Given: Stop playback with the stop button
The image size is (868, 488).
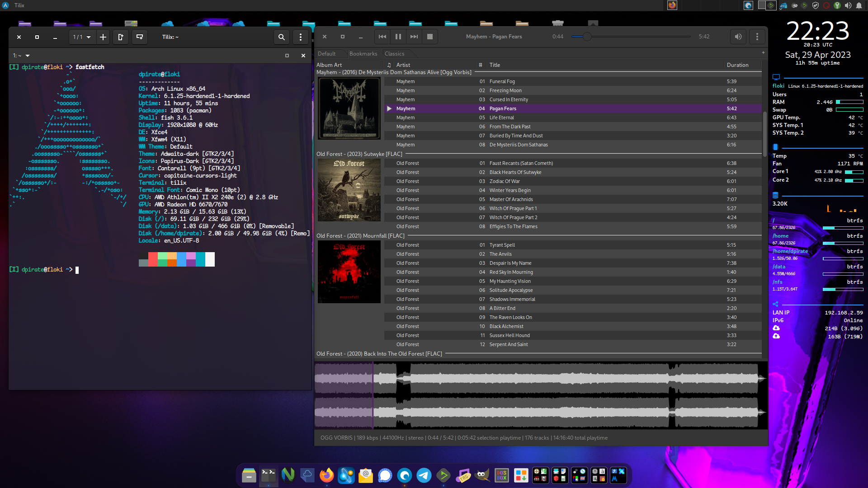Looking at the screenshot, I should tap(430, 37).
